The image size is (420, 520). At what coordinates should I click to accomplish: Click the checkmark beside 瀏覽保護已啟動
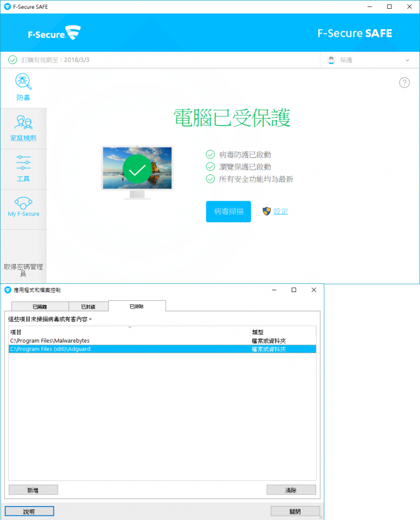[211, 167]
